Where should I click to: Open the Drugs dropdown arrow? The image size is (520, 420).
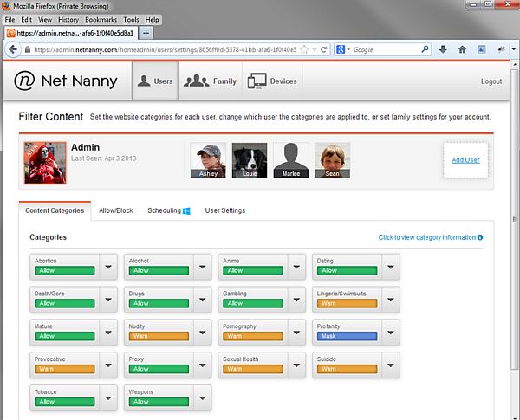[x=202, y=300]
